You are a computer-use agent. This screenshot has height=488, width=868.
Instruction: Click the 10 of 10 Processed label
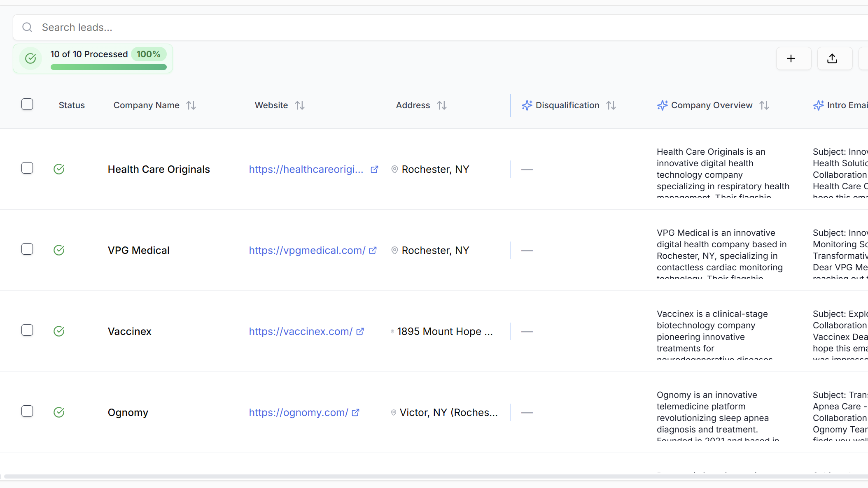pyautogui.click(x=89, y=54)
